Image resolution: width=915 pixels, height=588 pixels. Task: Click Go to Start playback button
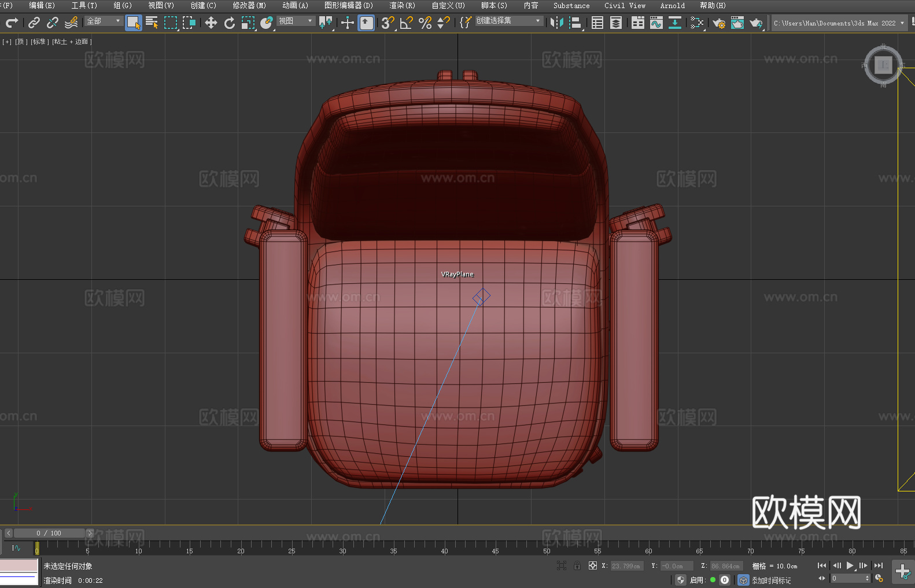[x=822, y=565]
